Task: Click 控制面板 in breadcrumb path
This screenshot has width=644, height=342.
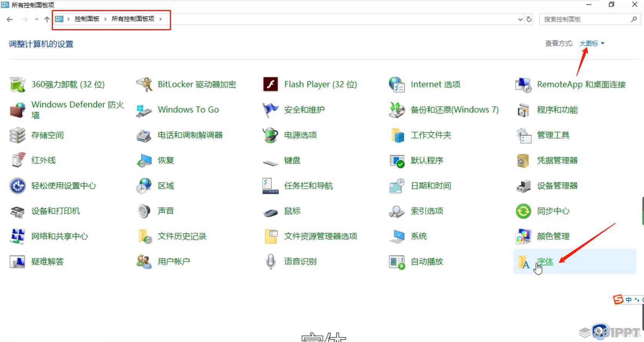Action: pos(87,19)
